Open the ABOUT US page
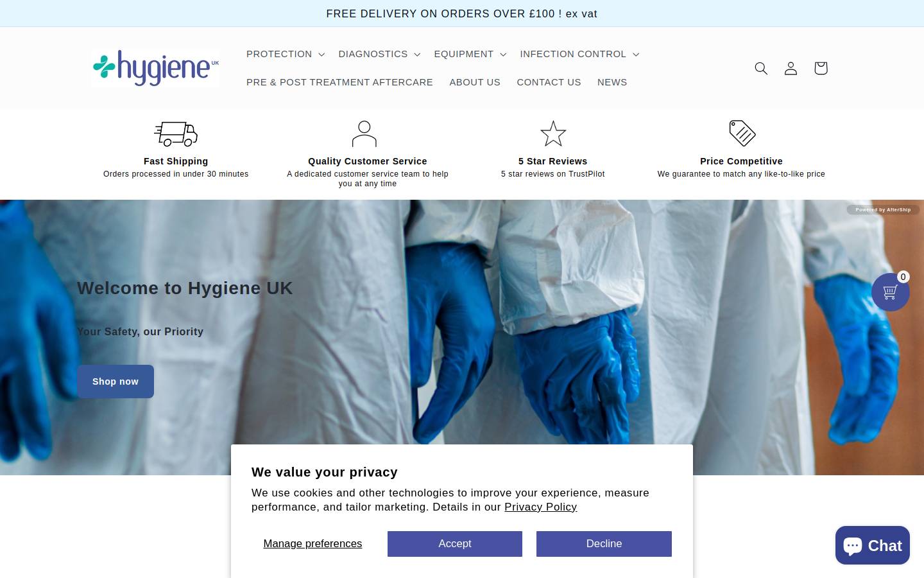Viewport: 924px width, 578px height. (475, 82)
